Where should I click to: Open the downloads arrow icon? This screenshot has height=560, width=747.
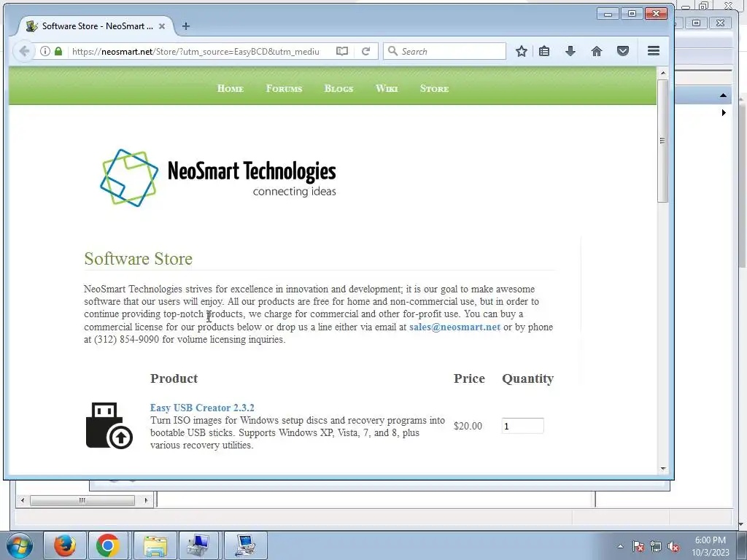570,51
